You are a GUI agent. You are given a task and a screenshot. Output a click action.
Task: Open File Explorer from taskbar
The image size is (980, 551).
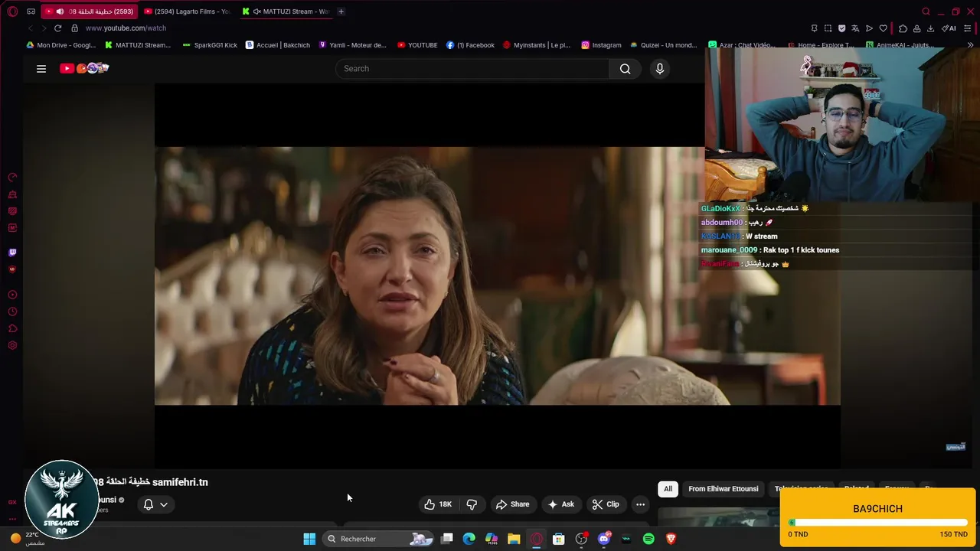pyautogui.click(x=514, y=539)
